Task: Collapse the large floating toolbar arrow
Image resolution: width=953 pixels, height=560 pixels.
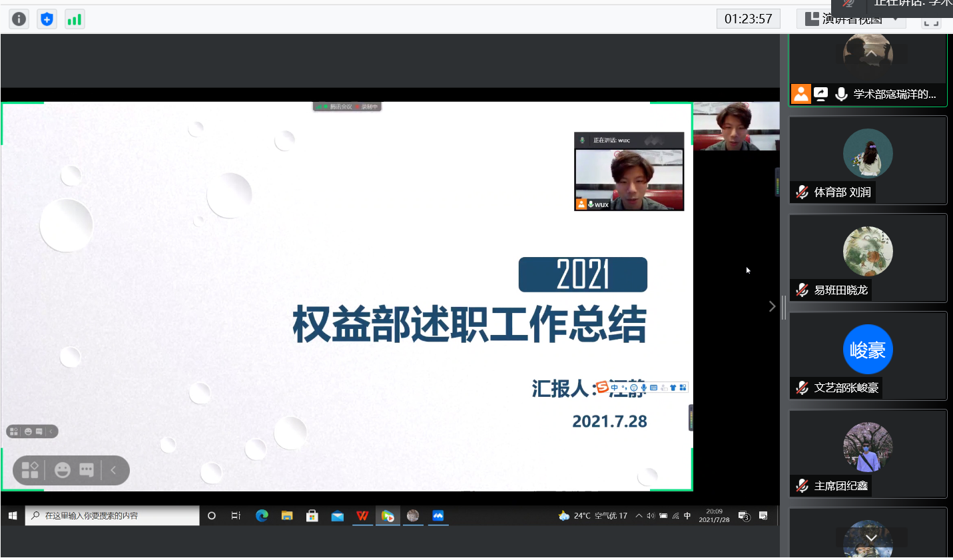Action: click(113, 470)
